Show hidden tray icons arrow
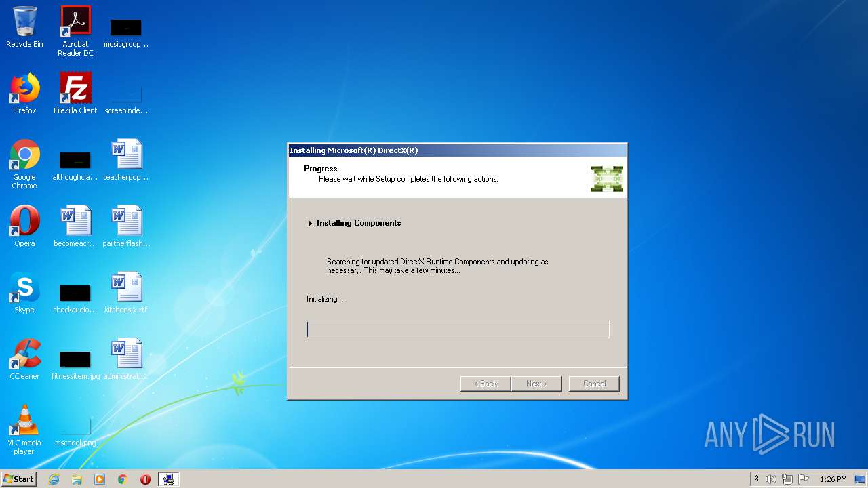The width and height of the screenshot is (868, 488). pyautogui.click(x=756, y=479)
